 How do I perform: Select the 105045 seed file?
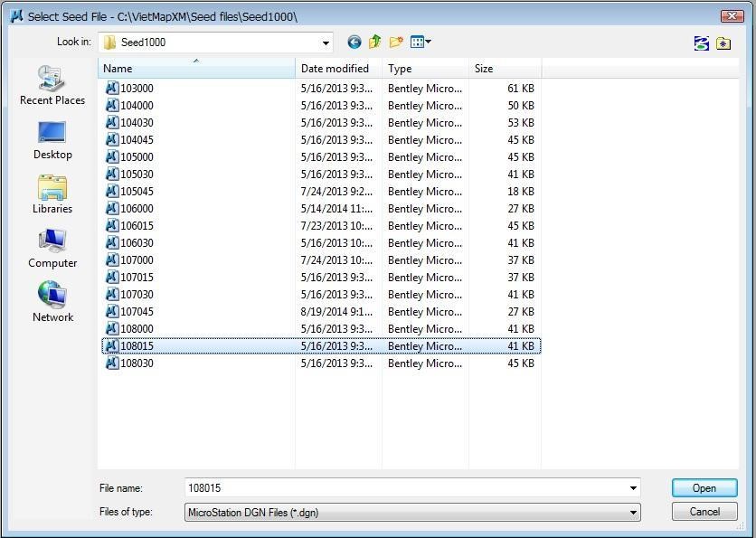coord(137,192)
